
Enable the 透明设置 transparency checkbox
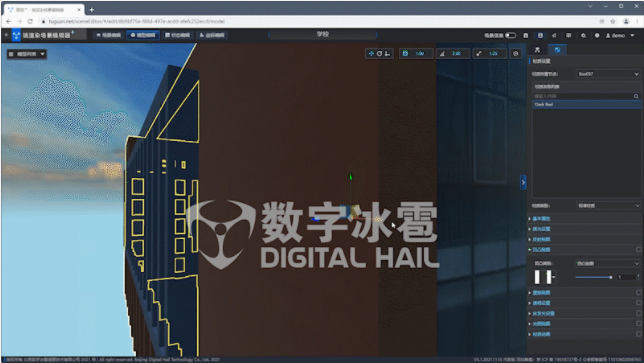(639, 303)
